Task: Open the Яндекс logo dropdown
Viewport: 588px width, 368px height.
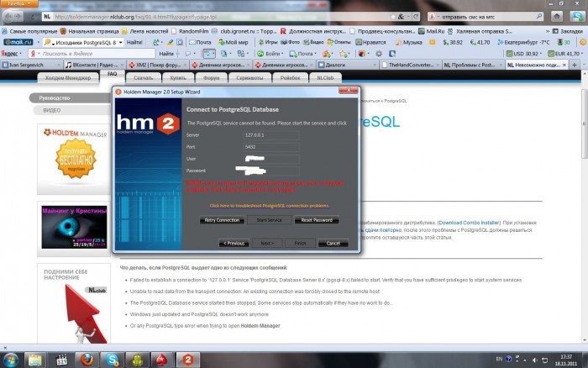Action: point(11,54)
